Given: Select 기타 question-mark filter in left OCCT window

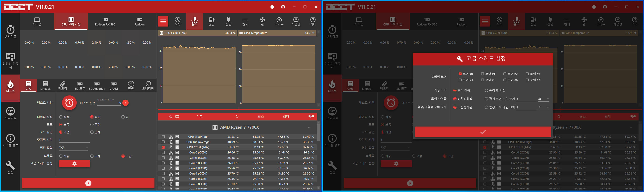Looking at the screenshot, I should point(313,21).
